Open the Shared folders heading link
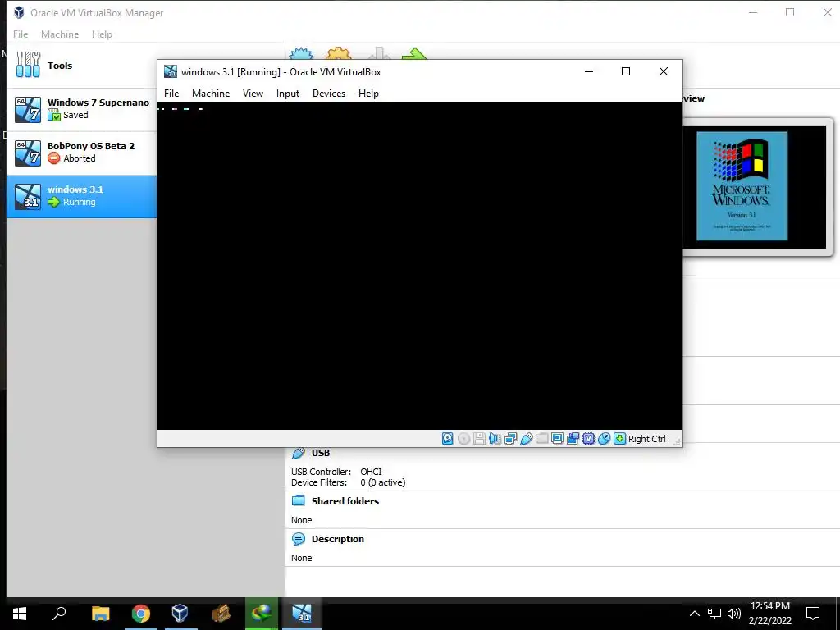Image resolution: width=840 pixels, height=630 pixels. coord(345,501)
